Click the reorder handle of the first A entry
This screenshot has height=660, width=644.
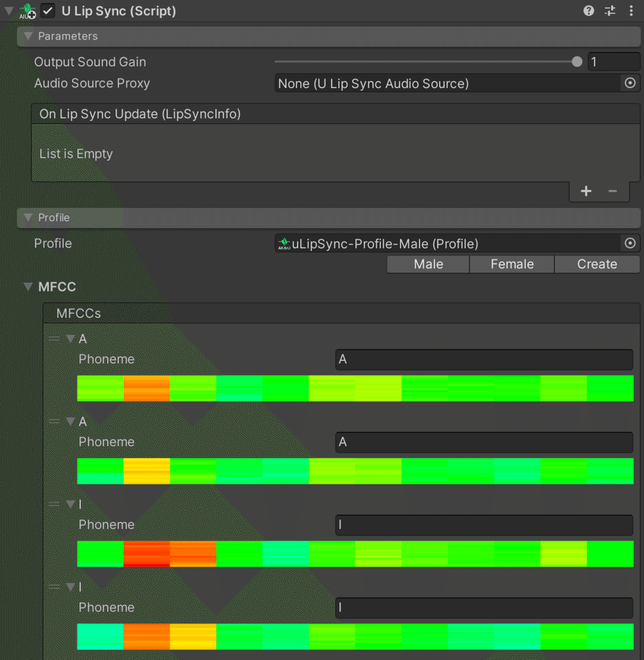(55, 338)
